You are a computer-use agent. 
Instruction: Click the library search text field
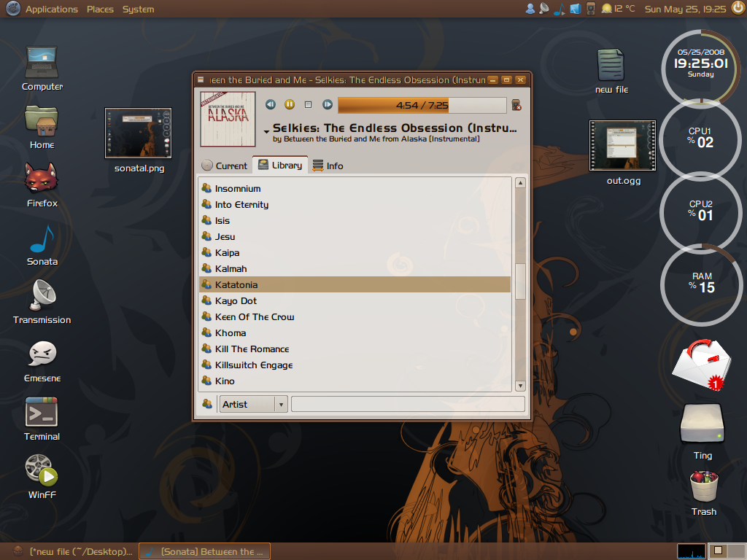[x=408, y=404]
